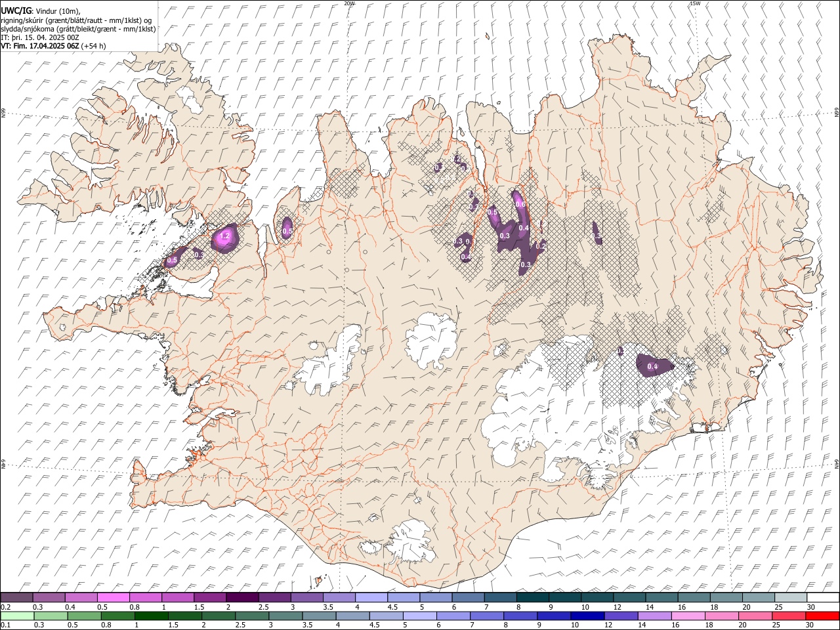
Task: Click the grey-teal swatch at 16 in top legend row
Action: coord(694,598)
